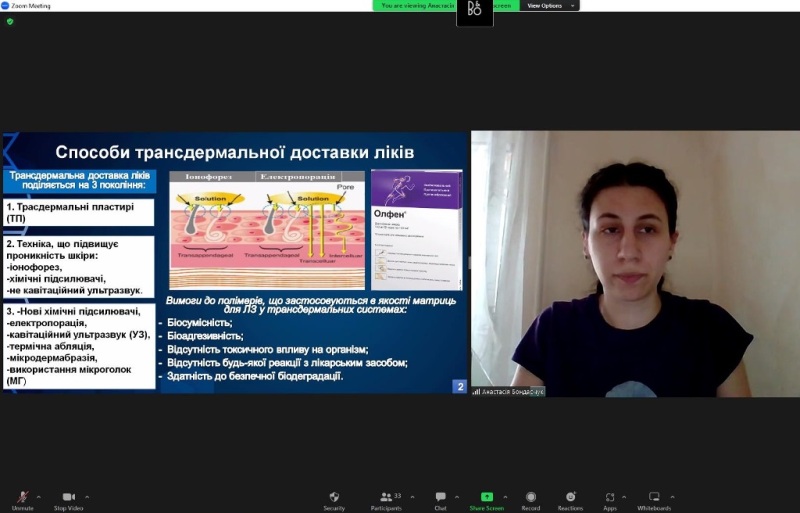
Task: Click the Zoom Meeting logo in title bar
Action: 5,6
